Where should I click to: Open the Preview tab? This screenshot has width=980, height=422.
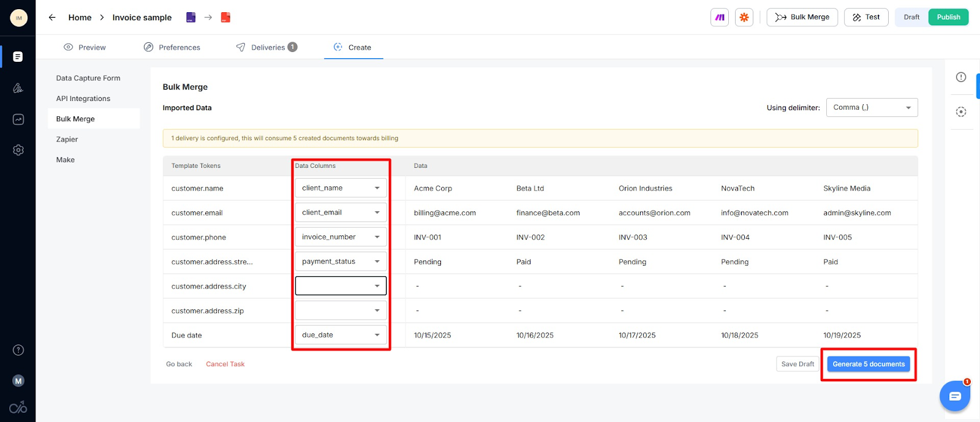pyautogui.click(x=85, y=47)
